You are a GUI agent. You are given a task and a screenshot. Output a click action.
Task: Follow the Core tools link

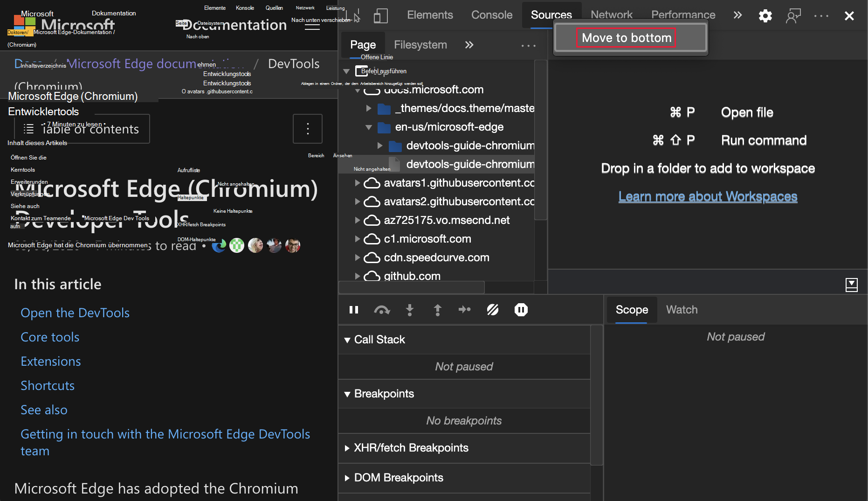50,337
